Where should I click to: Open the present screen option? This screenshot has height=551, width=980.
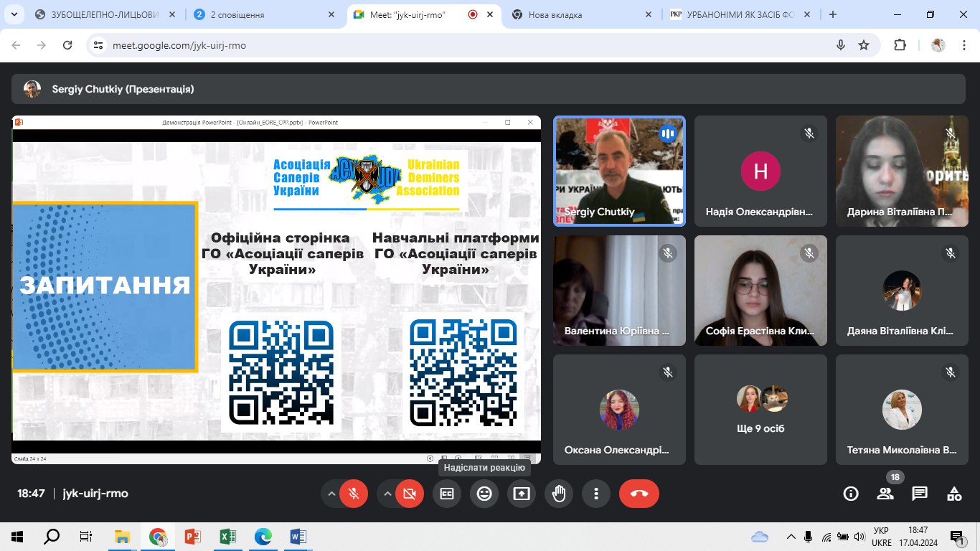[x=522, y=494]
